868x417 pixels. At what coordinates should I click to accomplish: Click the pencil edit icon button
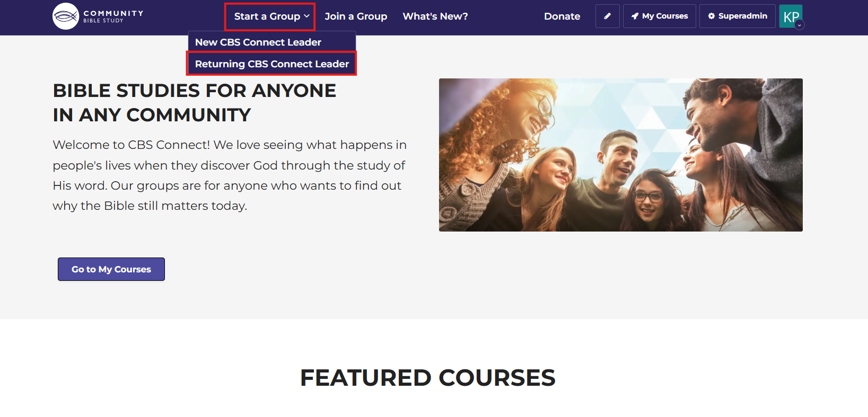pyautogui.click(x=608, y=16)
